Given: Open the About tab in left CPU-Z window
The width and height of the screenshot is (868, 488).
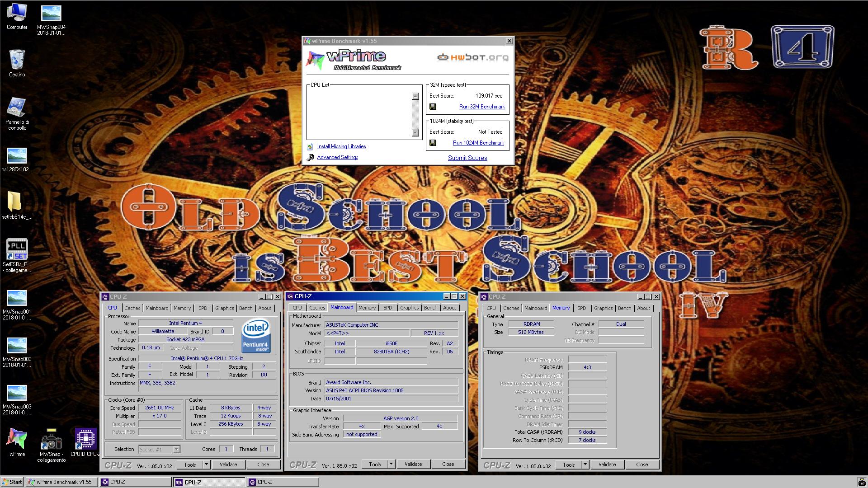Looking at the screenshot, I should pos(265,308).
